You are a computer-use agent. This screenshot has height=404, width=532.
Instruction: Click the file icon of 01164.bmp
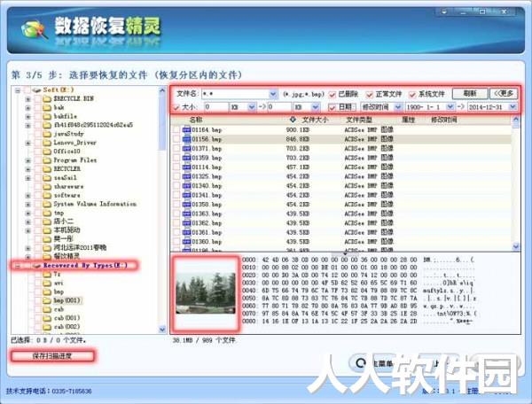pos(186,130)
